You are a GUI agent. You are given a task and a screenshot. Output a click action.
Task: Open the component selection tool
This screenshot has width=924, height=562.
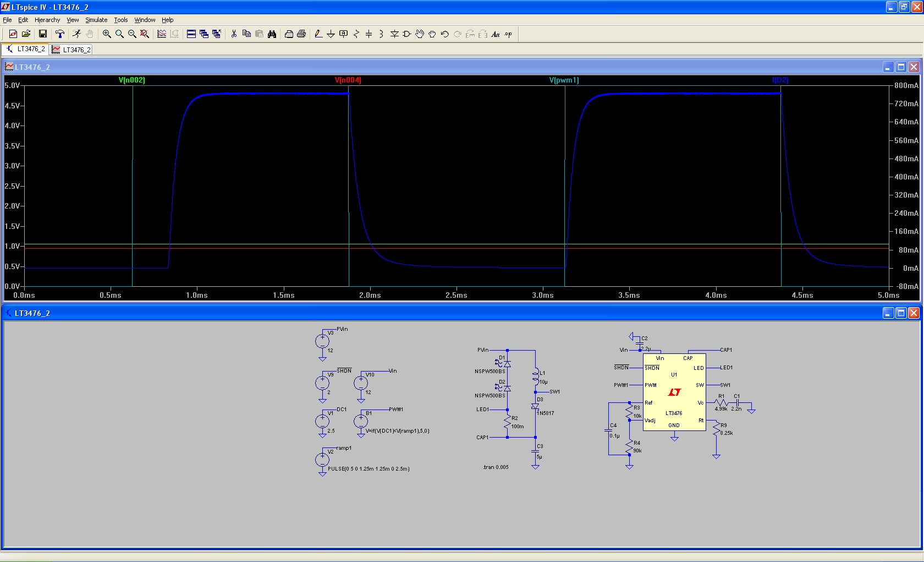406,34
